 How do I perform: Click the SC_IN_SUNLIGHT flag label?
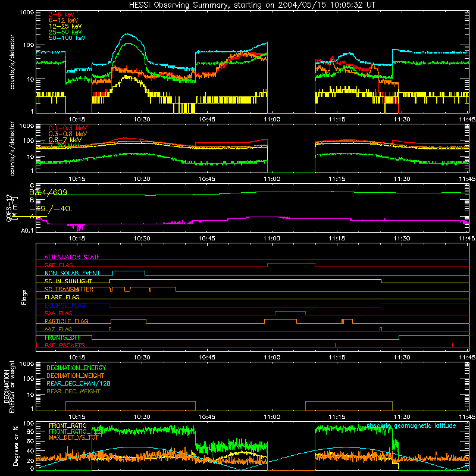tap(68, 281)
